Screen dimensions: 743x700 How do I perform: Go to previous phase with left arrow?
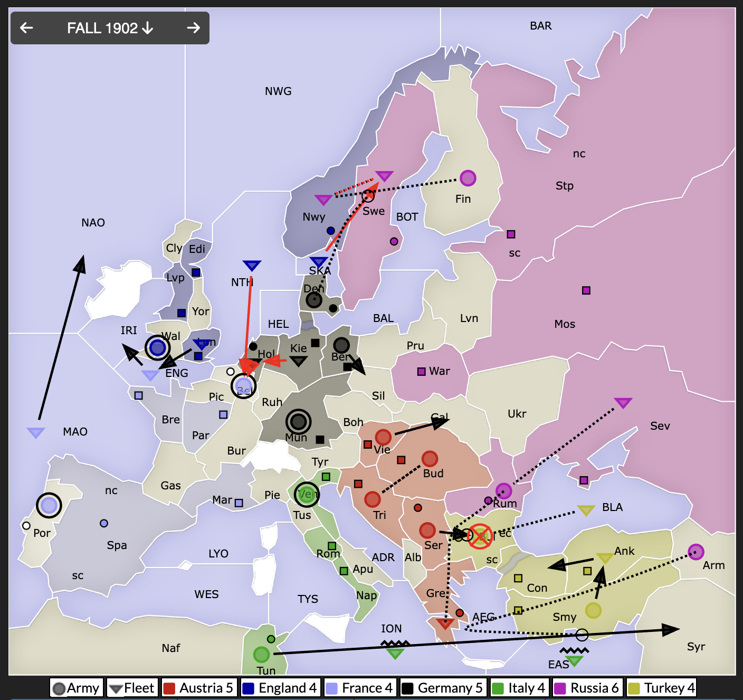26,28
